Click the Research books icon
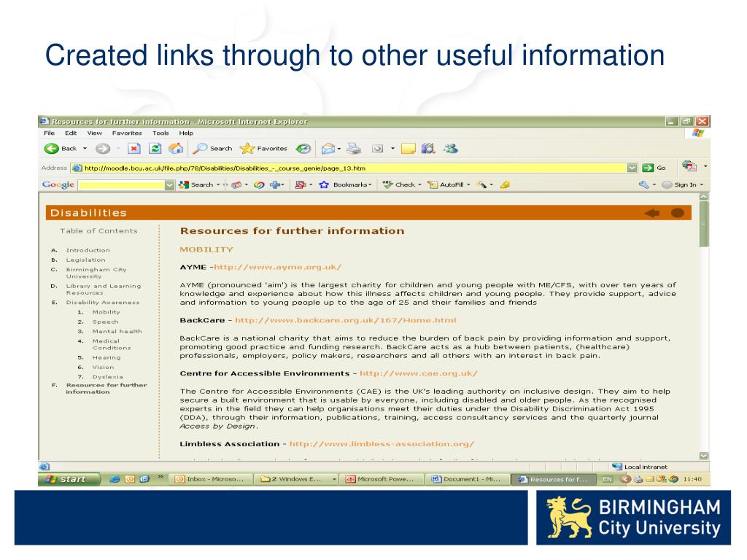Screen dimensions: 747x560 (428, 149)
